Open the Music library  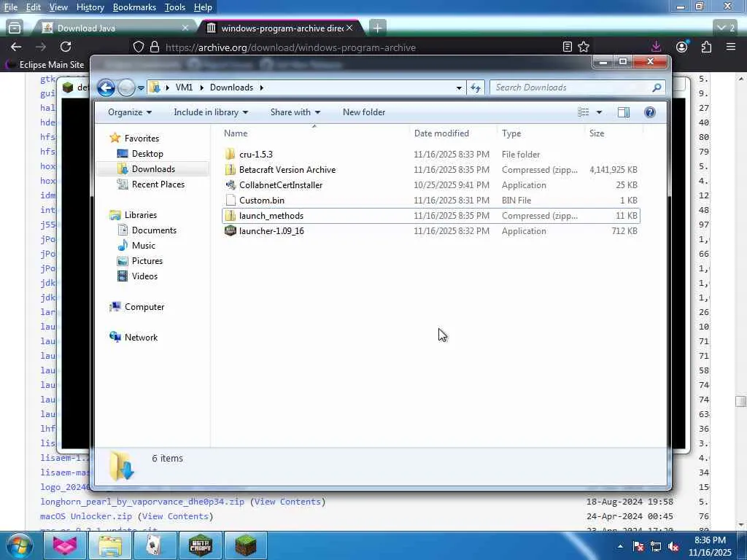pos(143,245)
